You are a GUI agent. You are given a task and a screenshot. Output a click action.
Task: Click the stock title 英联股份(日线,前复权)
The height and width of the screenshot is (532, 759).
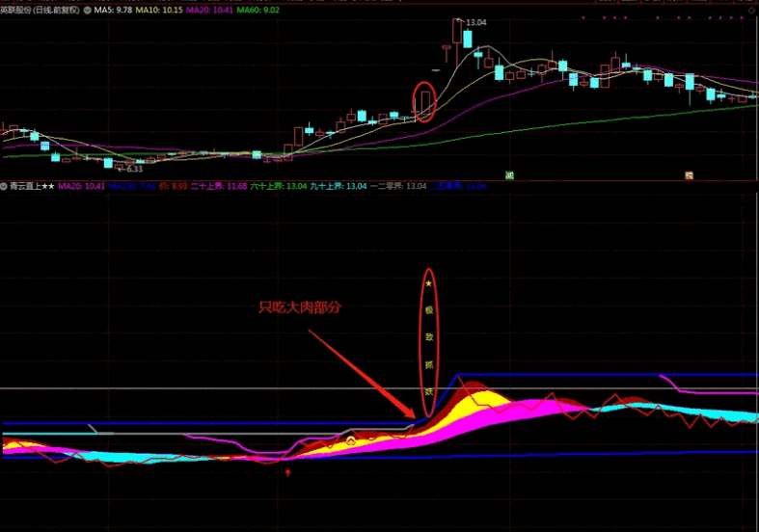[x=41, y=10]
